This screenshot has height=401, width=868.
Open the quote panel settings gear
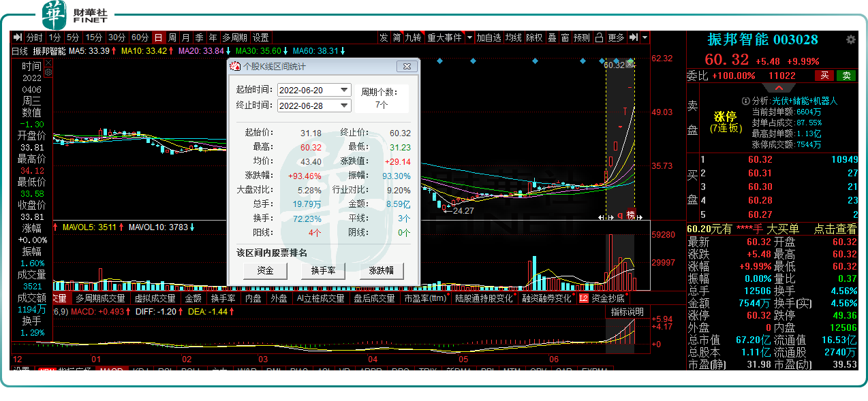coord(850,39)
